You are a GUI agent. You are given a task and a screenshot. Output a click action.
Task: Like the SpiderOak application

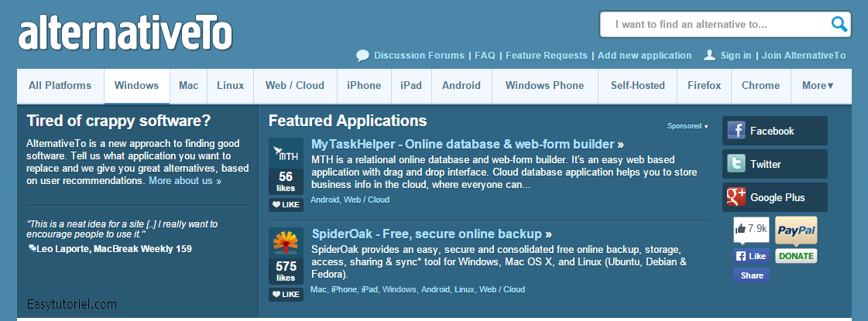point(286,295)
